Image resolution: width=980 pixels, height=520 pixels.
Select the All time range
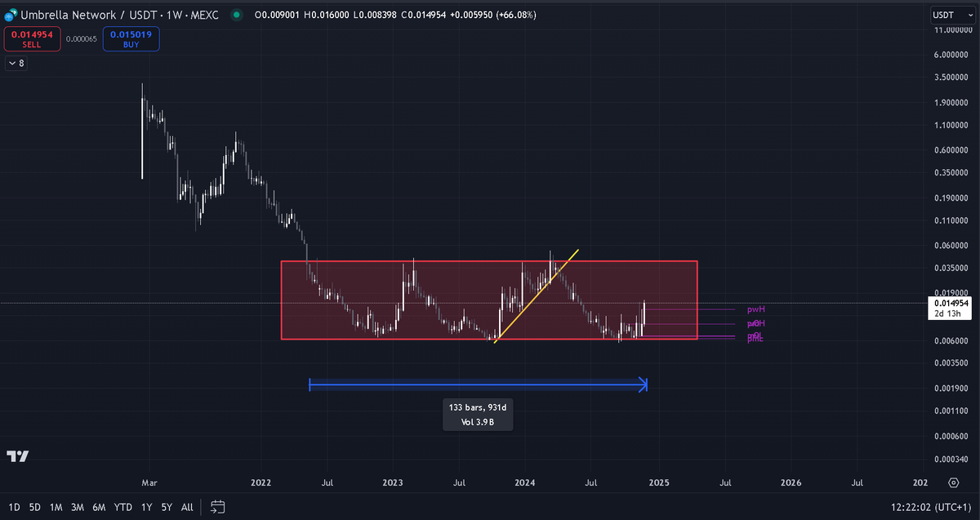[187, 507]
